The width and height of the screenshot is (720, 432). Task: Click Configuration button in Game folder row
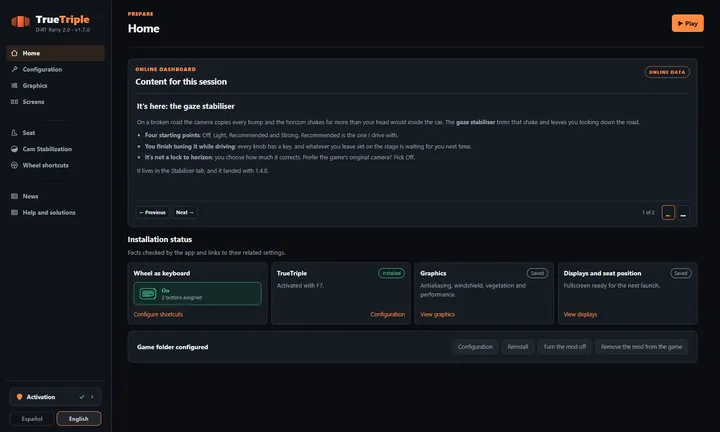[x=475, y=347]
